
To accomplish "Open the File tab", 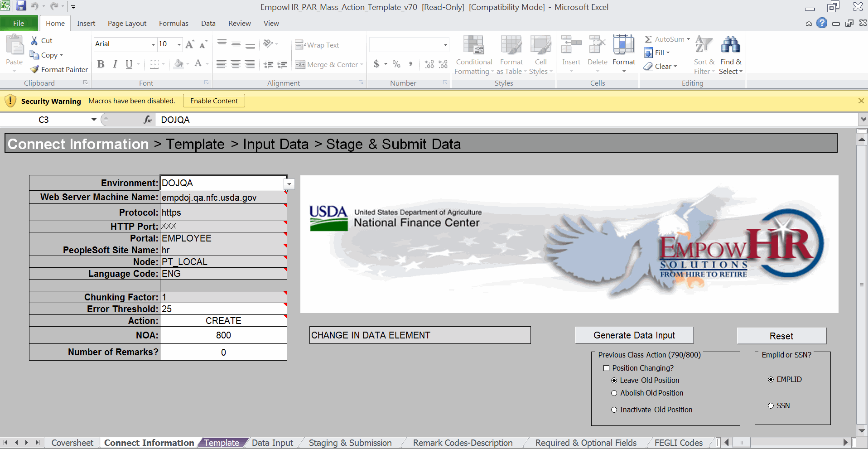I will pyautogui.click(x=19, y=24).
